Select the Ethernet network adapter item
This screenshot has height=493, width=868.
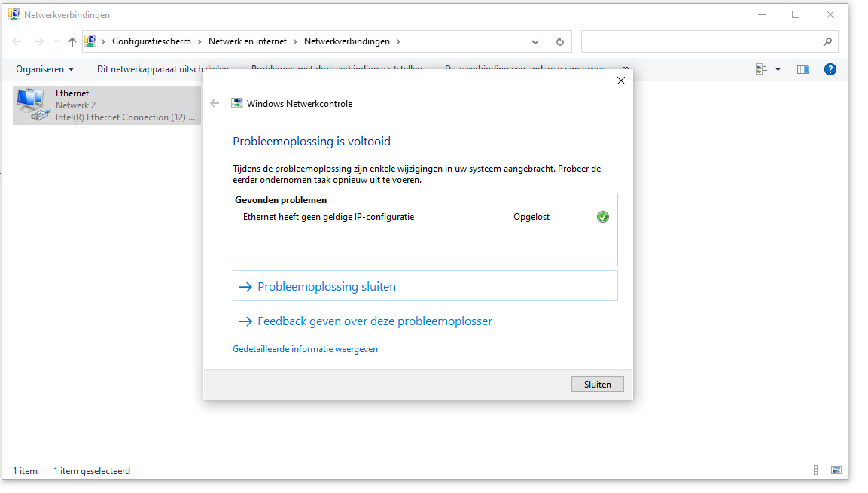107,105
